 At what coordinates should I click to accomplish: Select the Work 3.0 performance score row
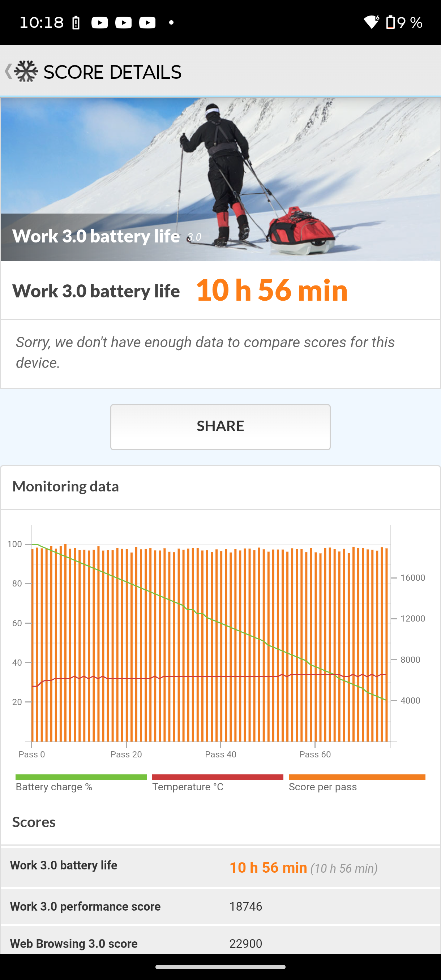pos(220,906)
